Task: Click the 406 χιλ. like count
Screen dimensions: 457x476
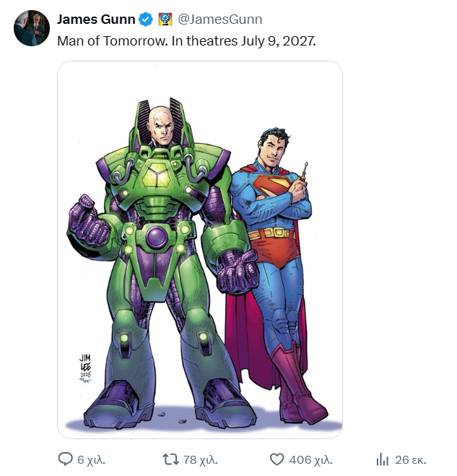Action: [310, 459]
